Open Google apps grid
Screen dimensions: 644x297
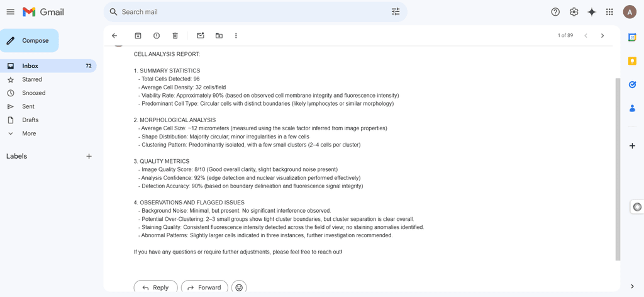click(x=609, y=12)
